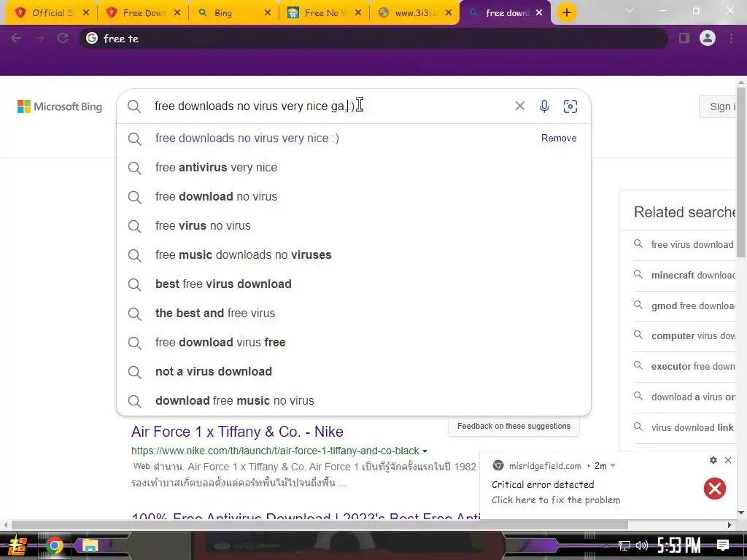Select suggestion 'best free virus download'
The image size is (747, 560).
tap(354, 284)
